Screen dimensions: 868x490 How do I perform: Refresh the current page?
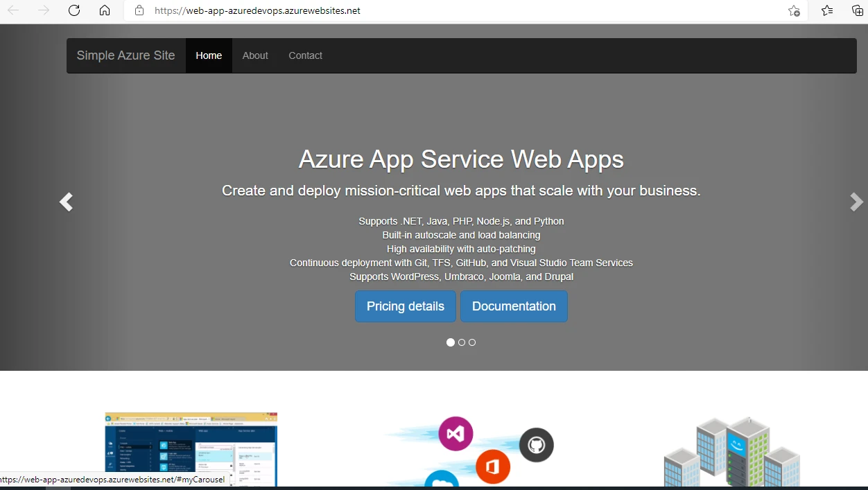[x=74, y=10]
